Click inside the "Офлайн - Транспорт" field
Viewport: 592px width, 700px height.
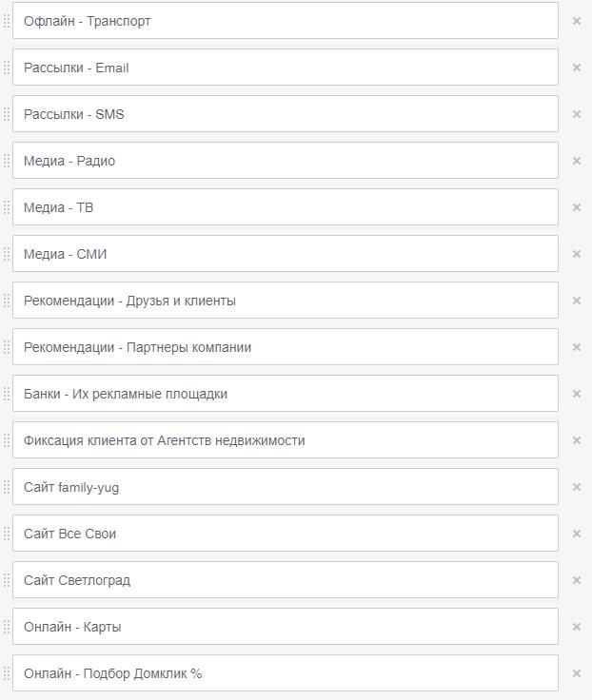click(286, 21)
